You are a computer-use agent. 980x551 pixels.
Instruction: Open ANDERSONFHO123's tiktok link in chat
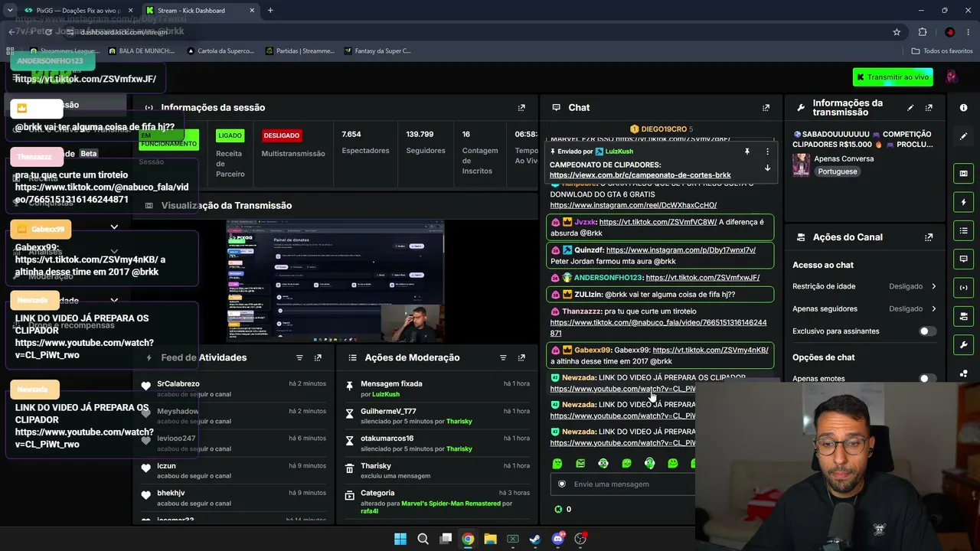click(702, 278)
